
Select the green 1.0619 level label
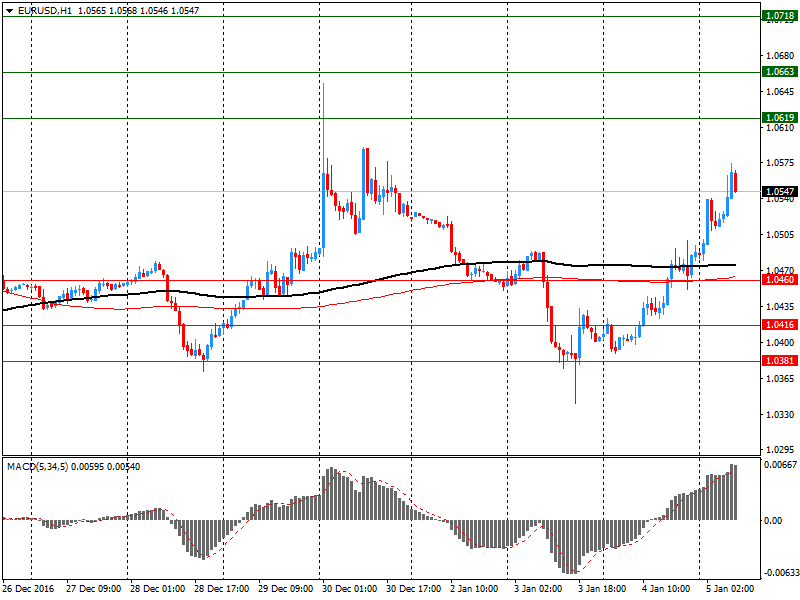coord(780,118)
